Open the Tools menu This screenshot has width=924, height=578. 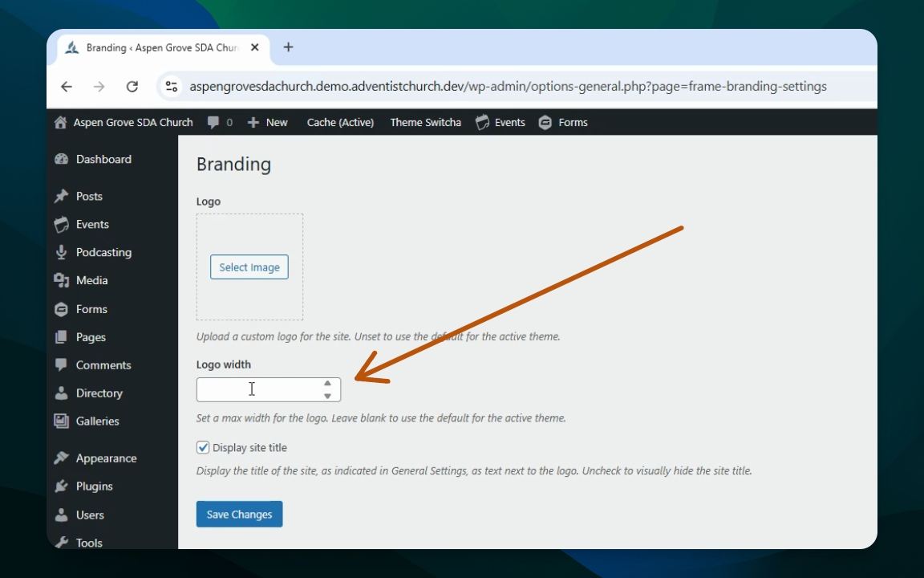(x=89, y=542)
